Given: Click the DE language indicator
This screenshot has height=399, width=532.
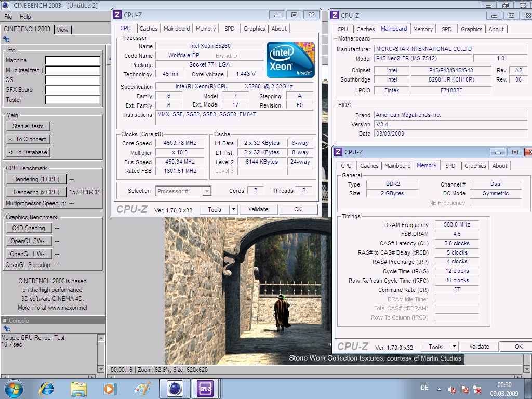Looking at the screenshot, I should coord(424,388).
